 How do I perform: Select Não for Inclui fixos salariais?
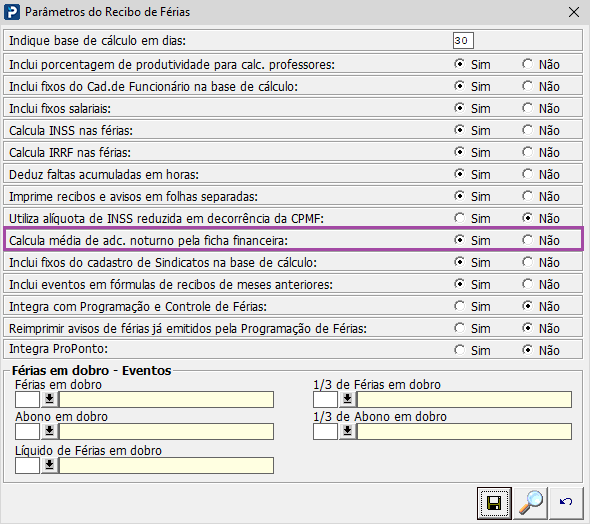[528, 108]
